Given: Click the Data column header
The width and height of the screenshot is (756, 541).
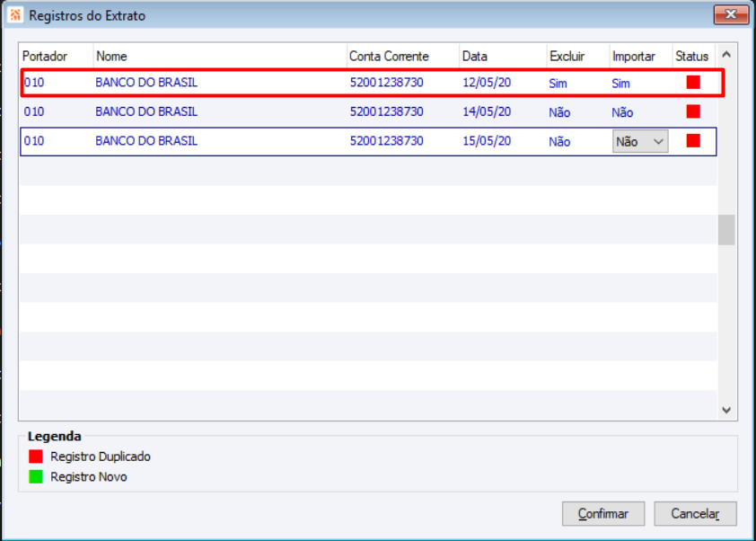Looking at the screenshot, I should pyautogui.click(x=503, y=56).
